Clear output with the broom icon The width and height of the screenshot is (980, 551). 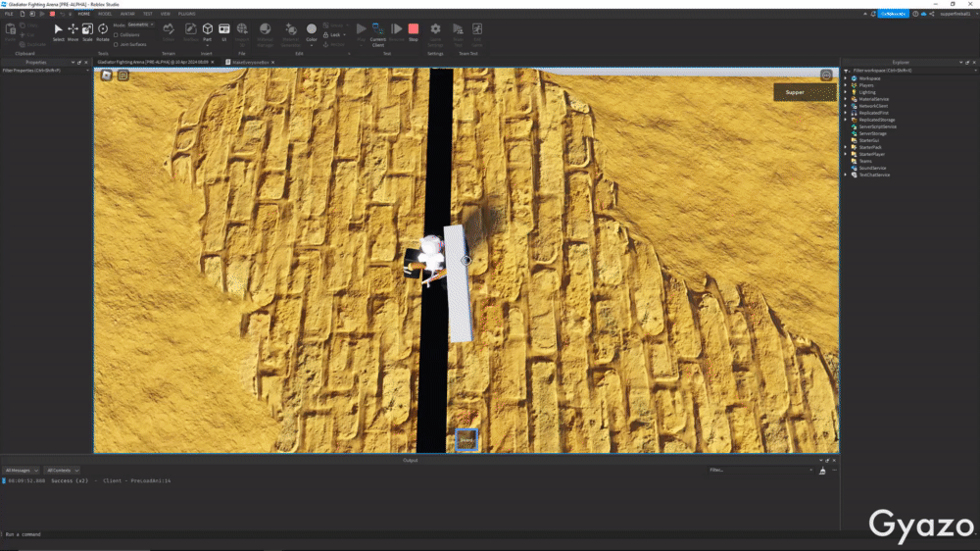point(822,471)
